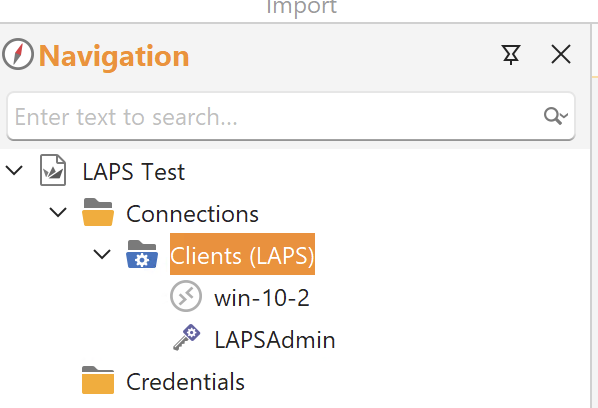Select the Clients (LAPS) entry
Viewport: 598px width, 408px height.
click(242, 254)
